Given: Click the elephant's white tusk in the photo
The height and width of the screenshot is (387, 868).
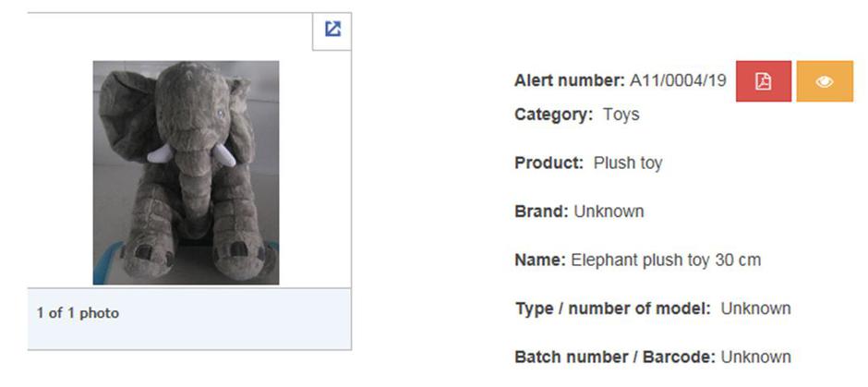Looking at the screenshot, I should coord(160,153).
